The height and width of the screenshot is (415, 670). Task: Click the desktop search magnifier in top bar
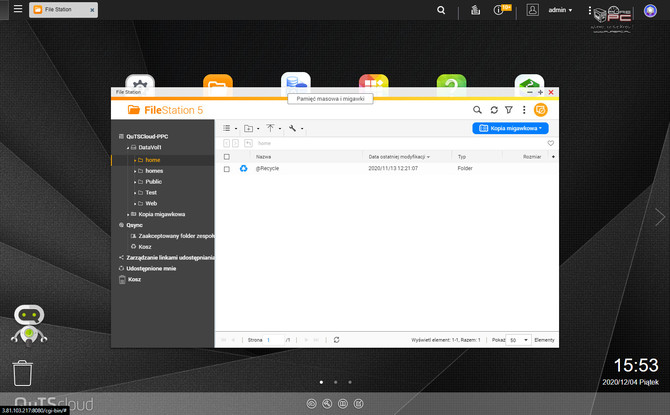(441, 10)
